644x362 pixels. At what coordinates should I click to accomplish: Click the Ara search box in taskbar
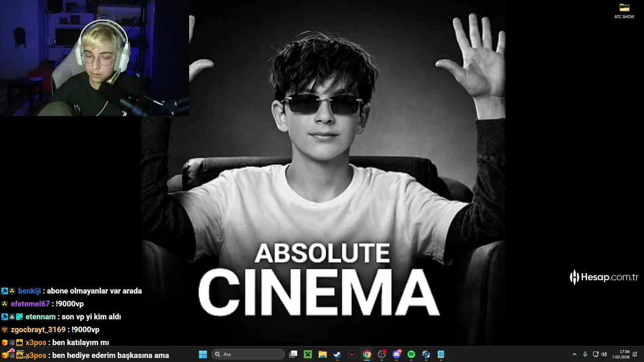248,354
